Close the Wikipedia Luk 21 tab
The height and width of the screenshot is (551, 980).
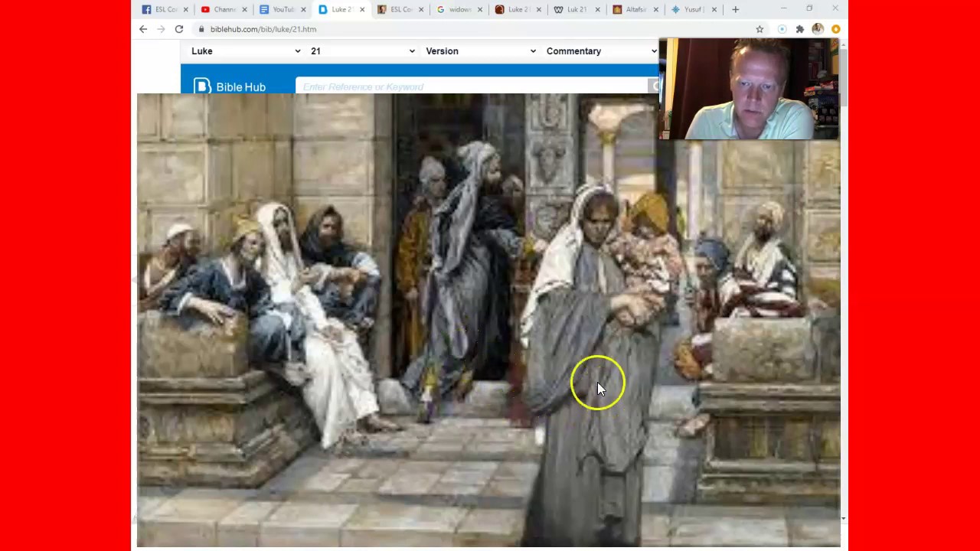pyautogui.click(x=598, y=9)
